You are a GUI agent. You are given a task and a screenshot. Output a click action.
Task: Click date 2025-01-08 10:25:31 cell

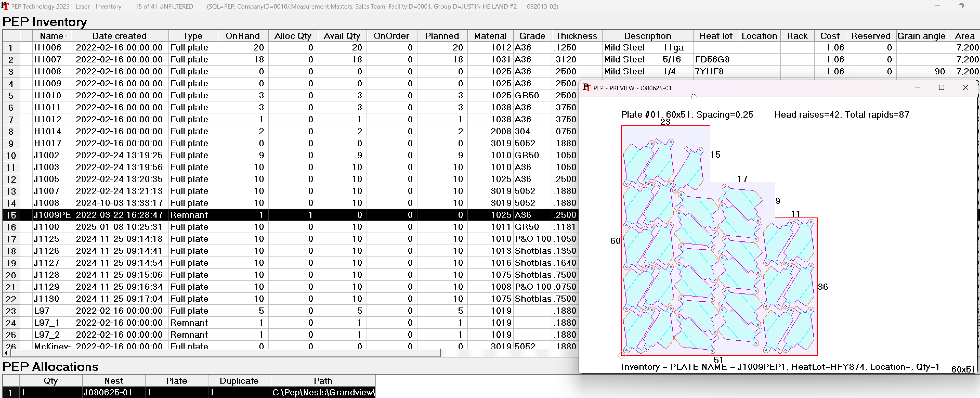click(119, 227)
